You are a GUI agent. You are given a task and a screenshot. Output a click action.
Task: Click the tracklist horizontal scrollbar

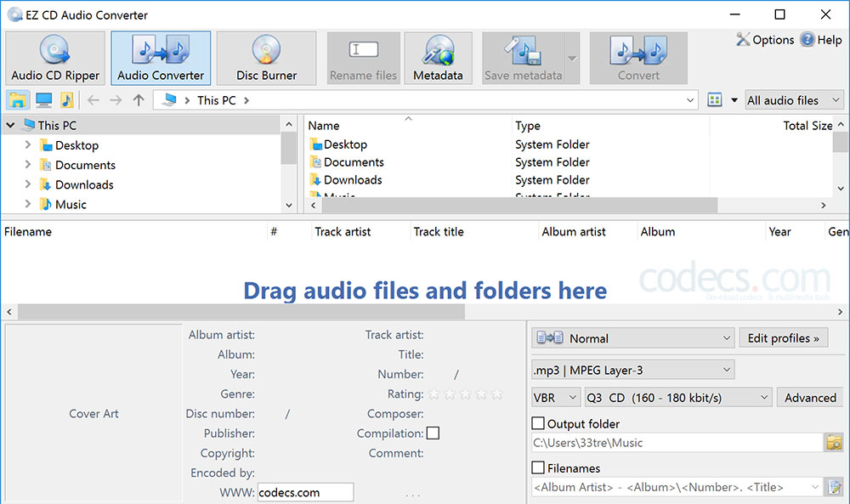[x=241, y=312]
